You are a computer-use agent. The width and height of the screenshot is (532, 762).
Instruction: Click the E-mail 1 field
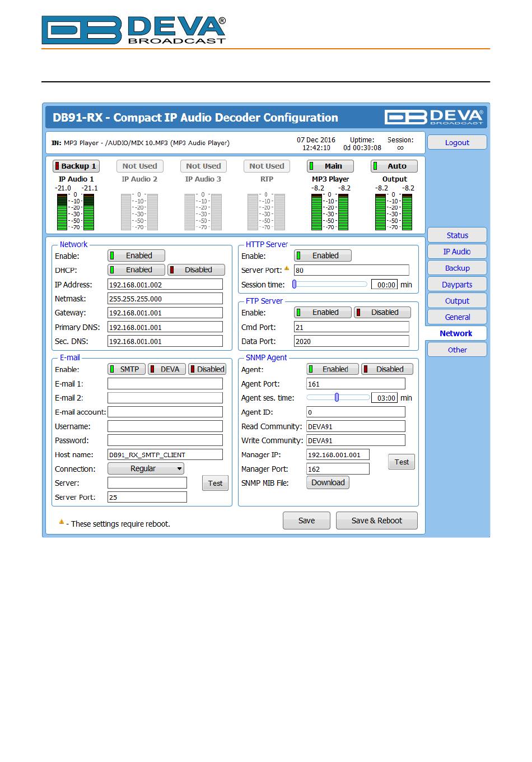(x=165, y=384)
